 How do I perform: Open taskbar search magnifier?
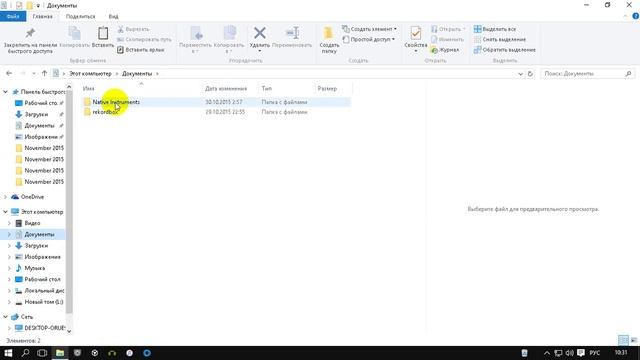(x=25, y=353)
